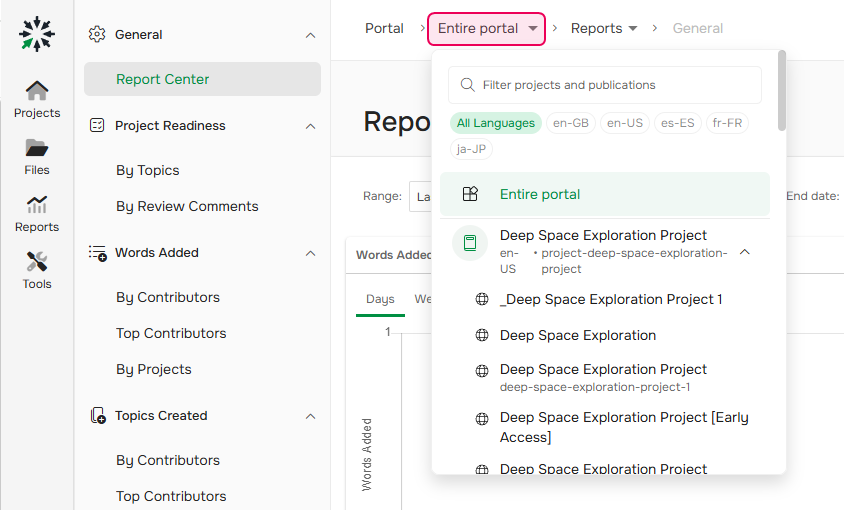Select the All Languages filter chip
Image resolution: width=844 pixels, height=510 pixels.
[x=495, y=123]
